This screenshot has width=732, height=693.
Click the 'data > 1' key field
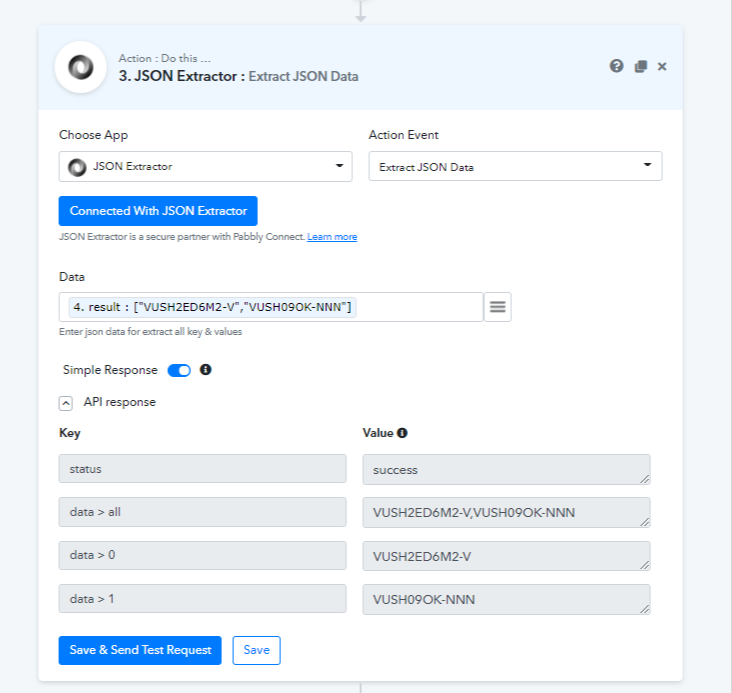tap(203, 598)
